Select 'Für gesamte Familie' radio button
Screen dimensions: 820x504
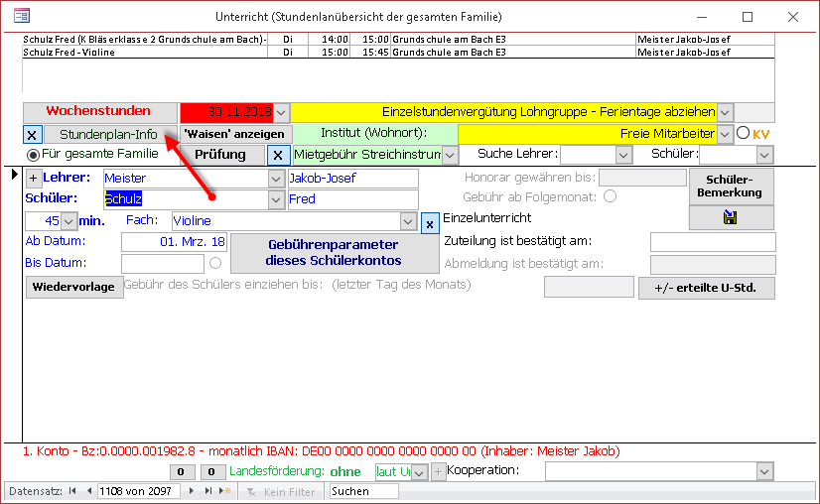33,155
